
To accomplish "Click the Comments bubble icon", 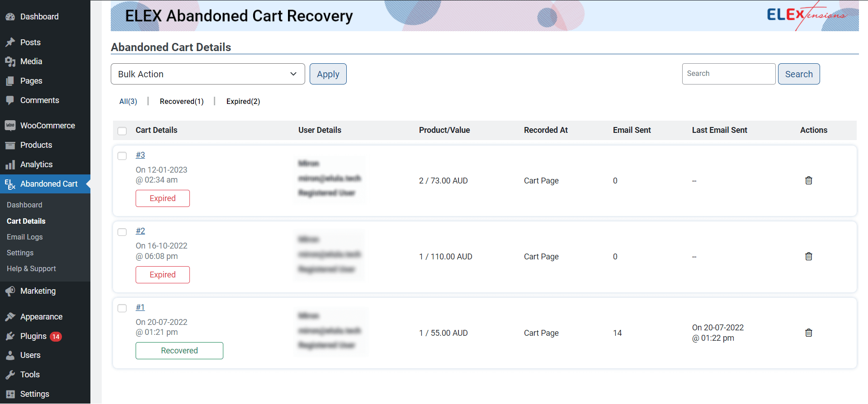I will [10, 100].
